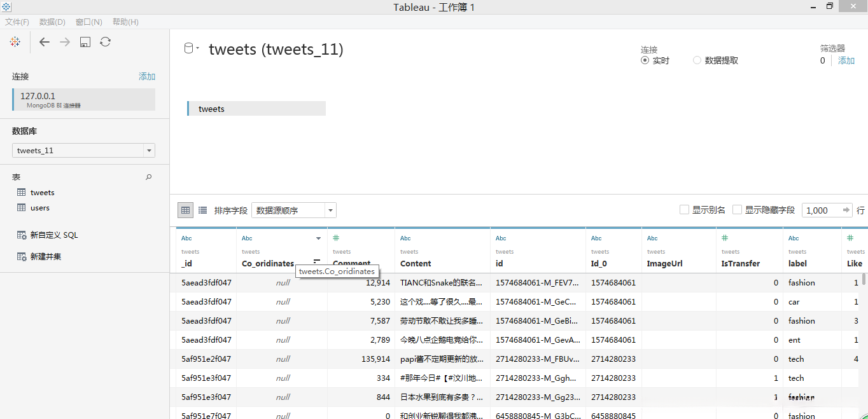The height and width of the screenshot is (419, 868).
Task: Click the data source cylinder icon
Action: 188,48
